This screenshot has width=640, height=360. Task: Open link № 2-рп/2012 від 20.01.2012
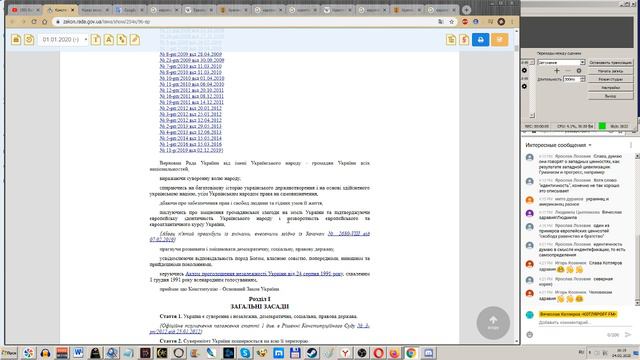coord(191,108)
